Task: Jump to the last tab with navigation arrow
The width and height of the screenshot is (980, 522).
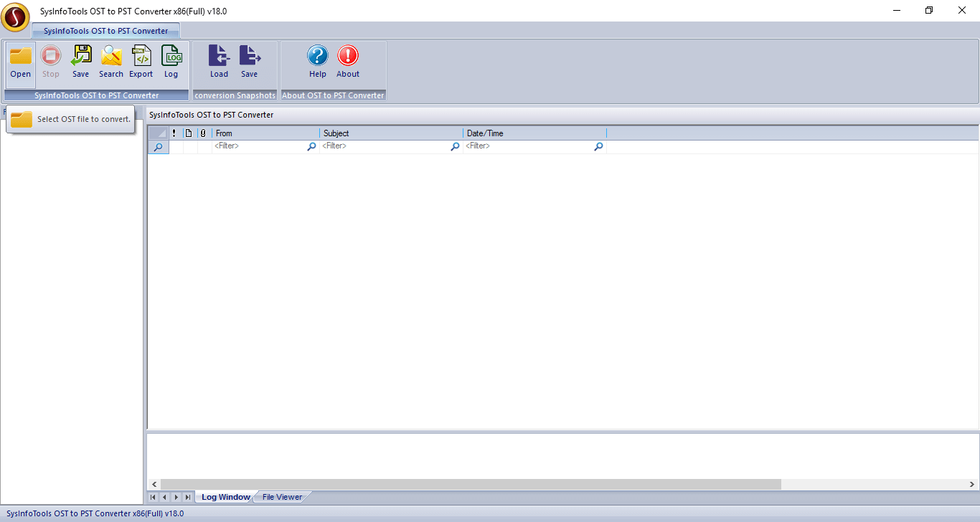Action: (x=187, y=497)
